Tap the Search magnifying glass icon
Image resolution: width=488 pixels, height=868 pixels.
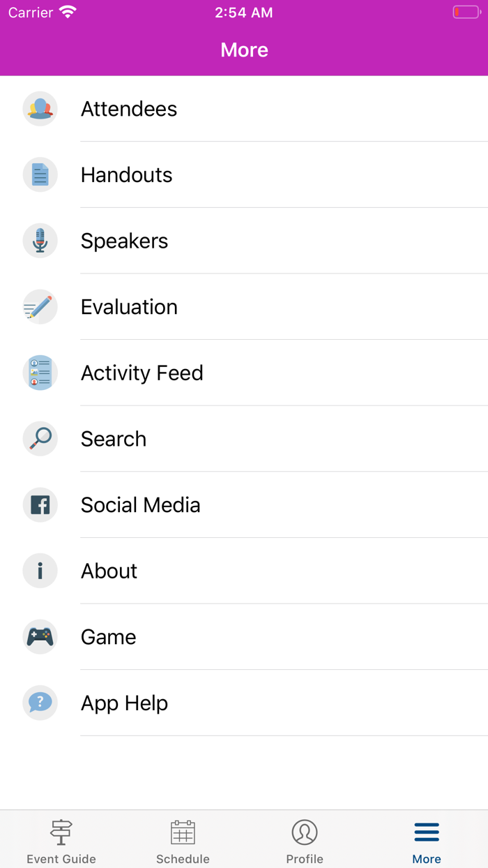(40, 439)
